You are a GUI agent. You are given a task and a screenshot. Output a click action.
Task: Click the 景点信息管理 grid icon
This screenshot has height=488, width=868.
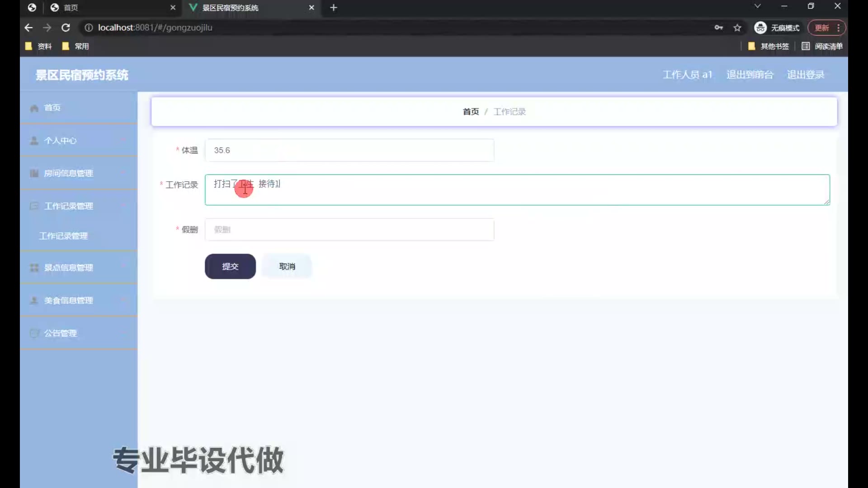tap(34, 268)
